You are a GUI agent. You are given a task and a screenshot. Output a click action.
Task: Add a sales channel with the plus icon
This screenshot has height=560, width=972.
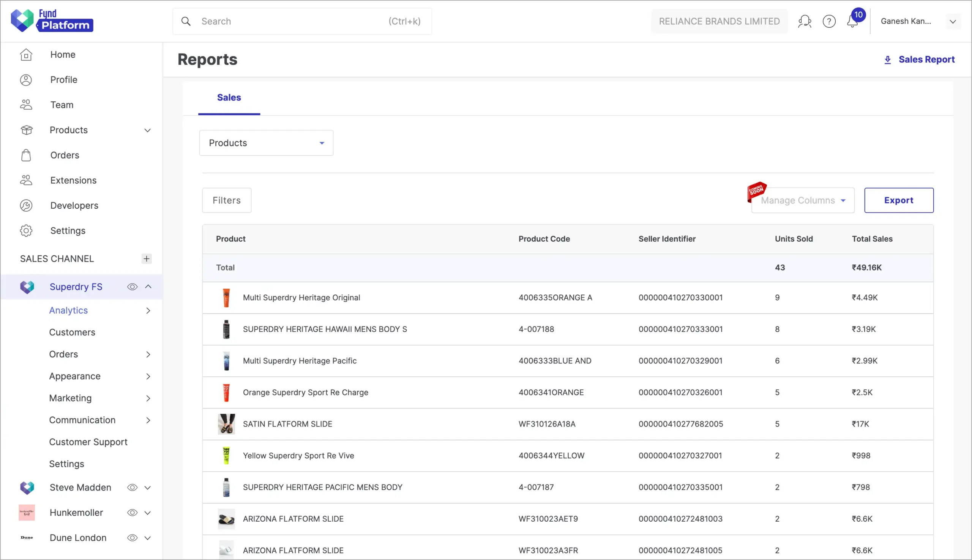pos(146,258)
